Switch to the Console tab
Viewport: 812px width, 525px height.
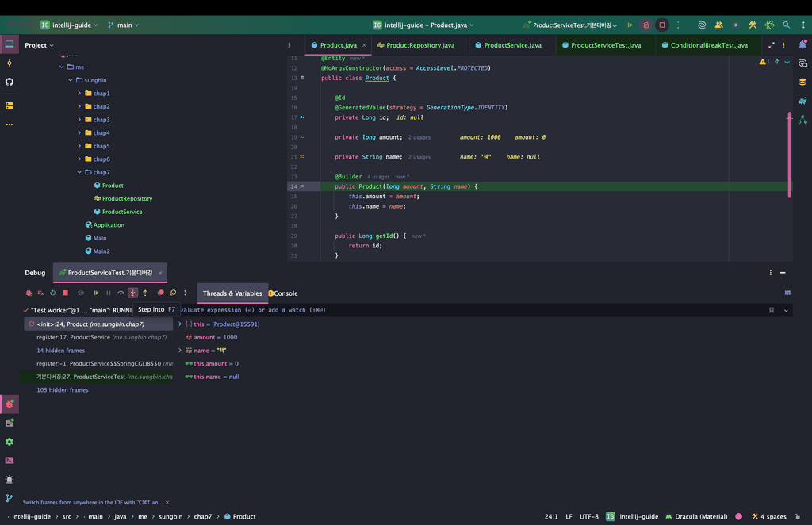point(285,293)
